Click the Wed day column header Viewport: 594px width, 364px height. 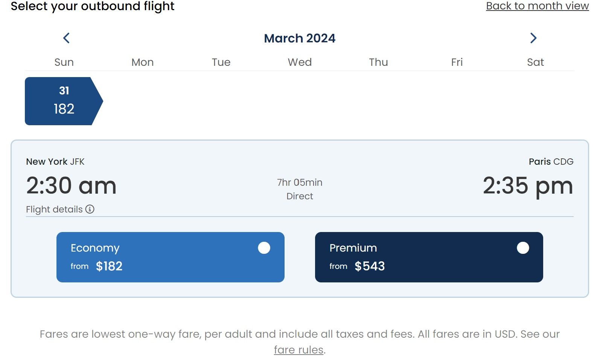coord(300,62)
